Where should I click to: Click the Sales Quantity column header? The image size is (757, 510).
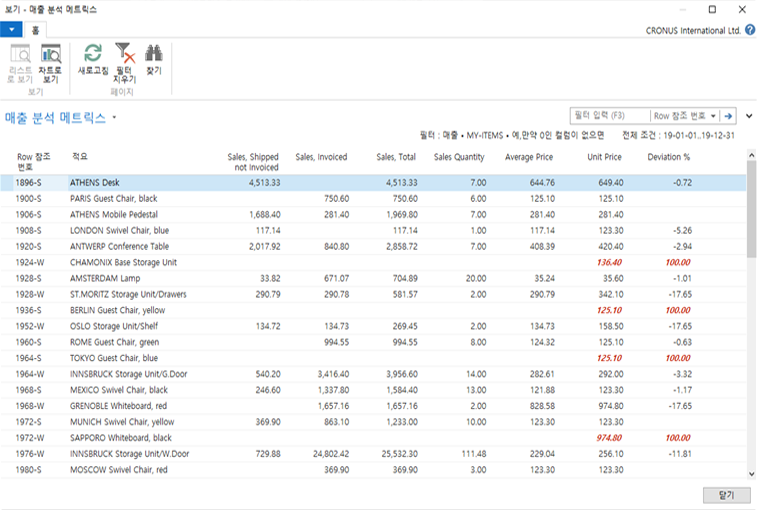click(459, 157)
